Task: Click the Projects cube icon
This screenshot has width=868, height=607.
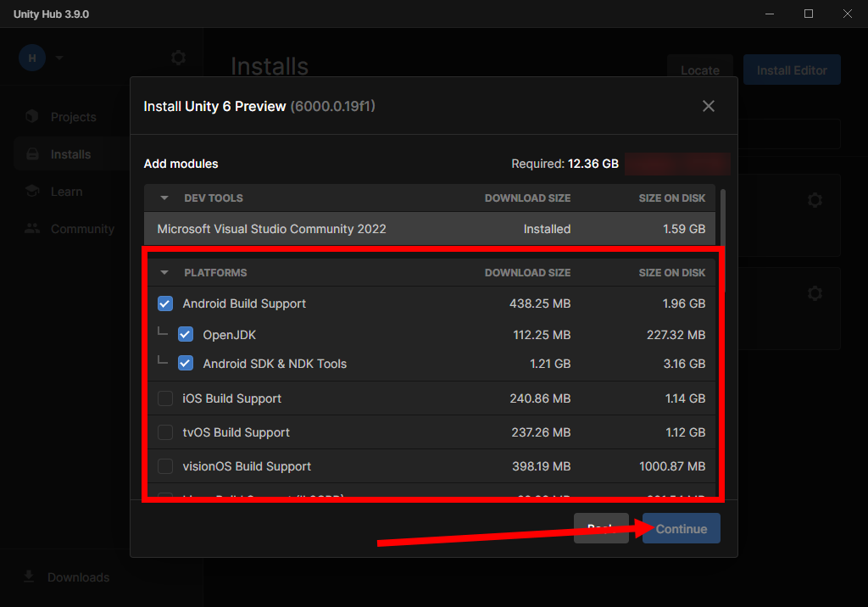Action: [32, 116]
